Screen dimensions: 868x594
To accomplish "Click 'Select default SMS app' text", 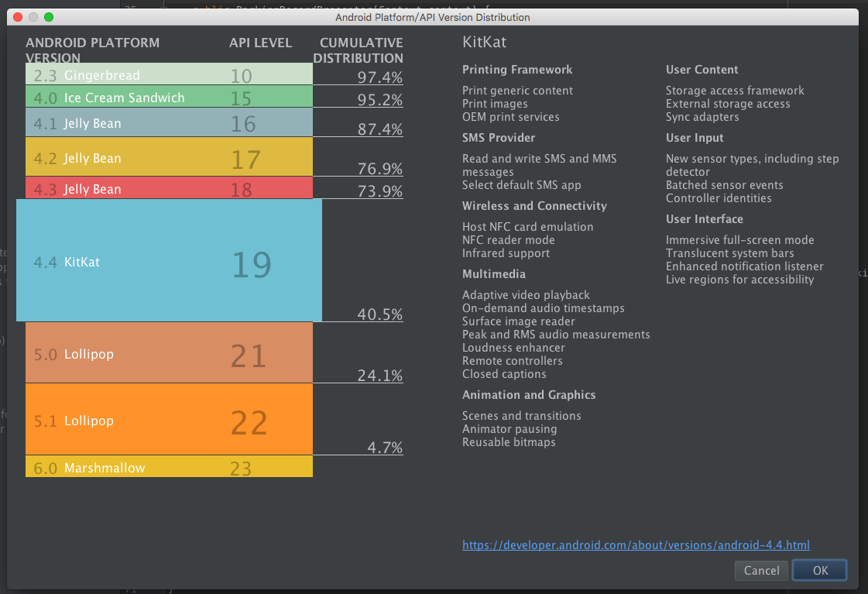I will (x=521, y=185).
